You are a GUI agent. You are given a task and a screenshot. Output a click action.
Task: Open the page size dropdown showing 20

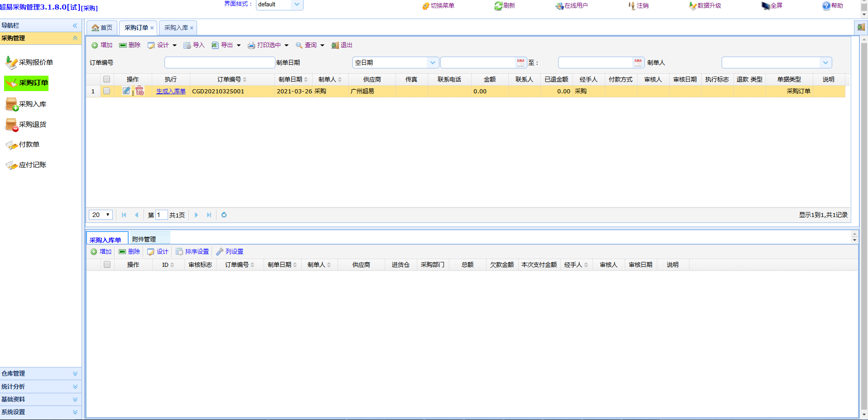click(101, 215)
